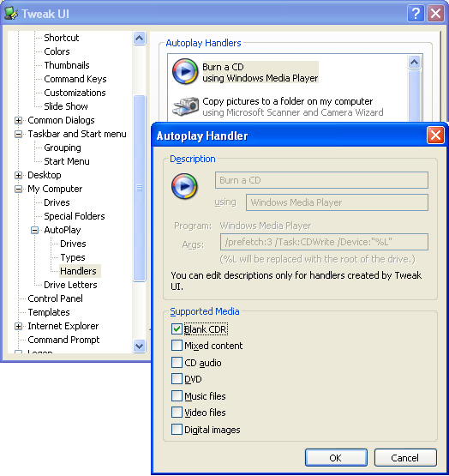The width and height of the screenshot is (449, 476).
Task: Click the Tweak UI title bar app icon
Action: [x=11, y=14]
